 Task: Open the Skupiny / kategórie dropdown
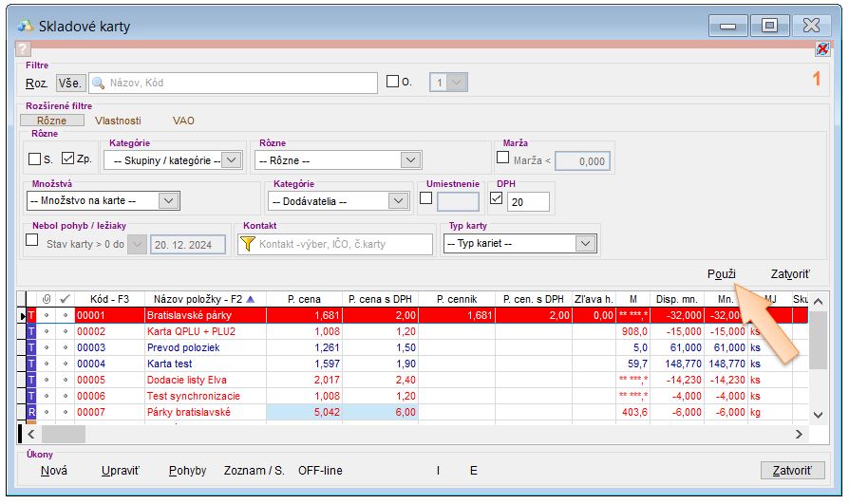pyautogui.click(x=233, y=160)
